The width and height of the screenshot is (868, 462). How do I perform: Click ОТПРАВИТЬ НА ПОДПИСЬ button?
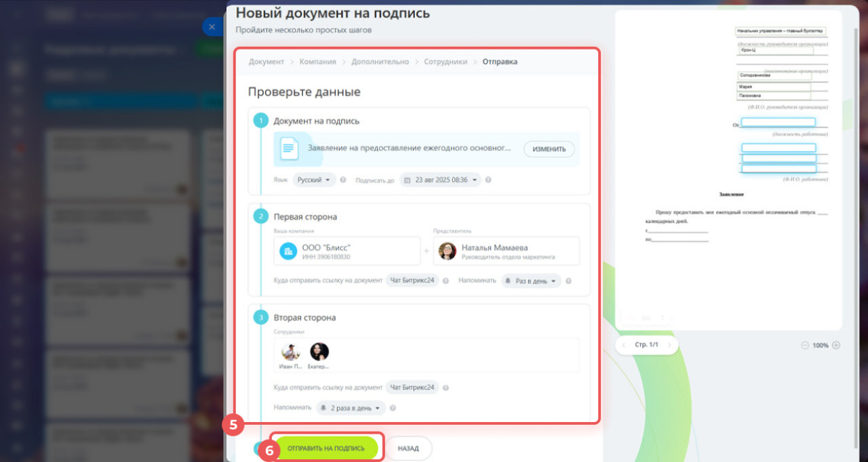[326, 448]
